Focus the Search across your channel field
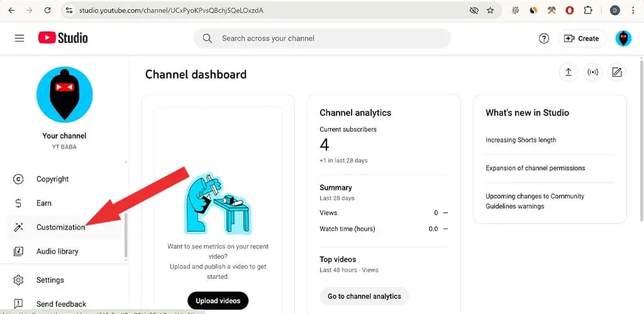The height and width of the screenshot is (314, 644). (323, 38)
